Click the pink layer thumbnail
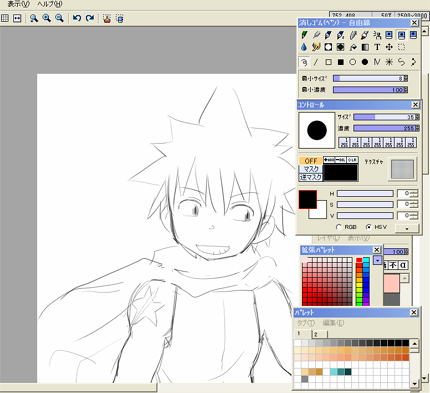 point(392,284)
